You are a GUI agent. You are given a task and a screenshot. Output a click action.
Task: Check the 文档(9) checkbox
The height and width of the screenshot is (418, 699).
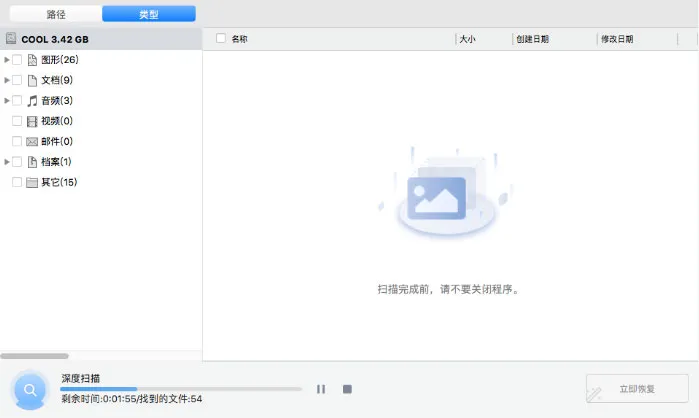pyautogui.click(x=17, y=80)
